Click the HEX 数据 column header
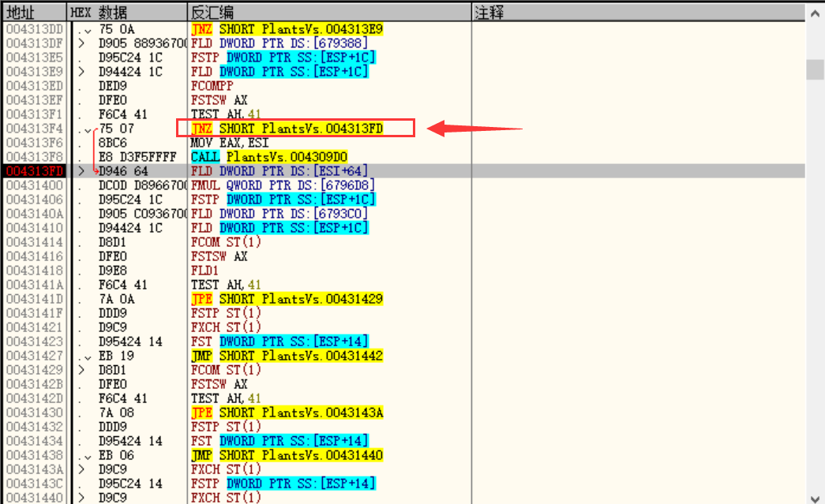This screenshot has width=825, height=504. point(127,12)
